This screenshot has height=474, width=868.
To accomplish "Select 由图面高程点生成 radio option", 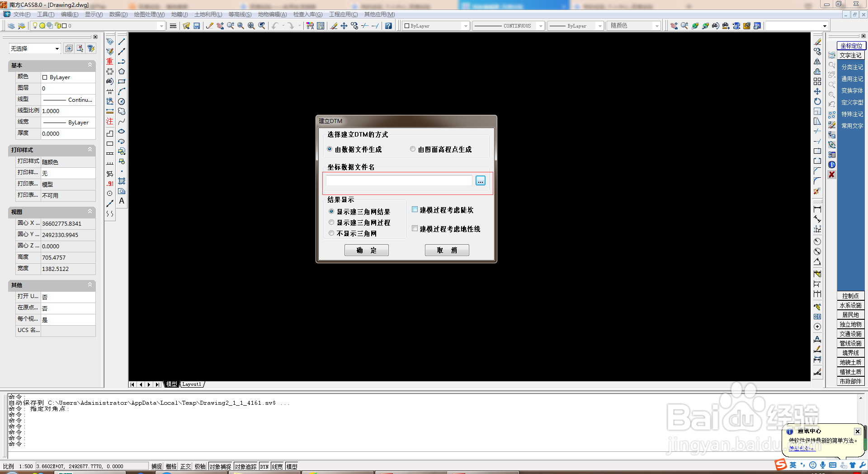I will [x=413, y=149].
